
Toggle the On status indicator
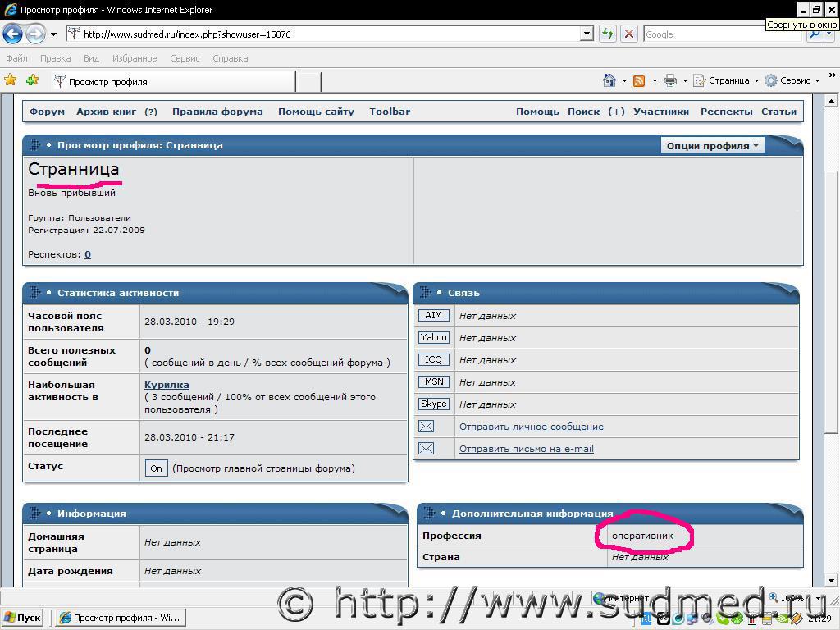pos(156,468)
